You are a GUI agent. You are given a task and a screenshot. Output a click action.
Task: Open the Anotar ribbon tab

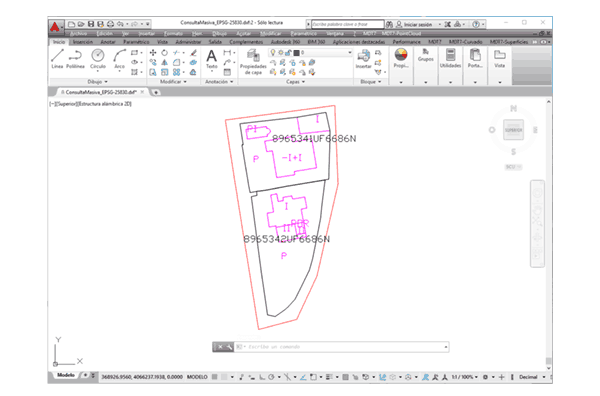[x=108, y=42]
